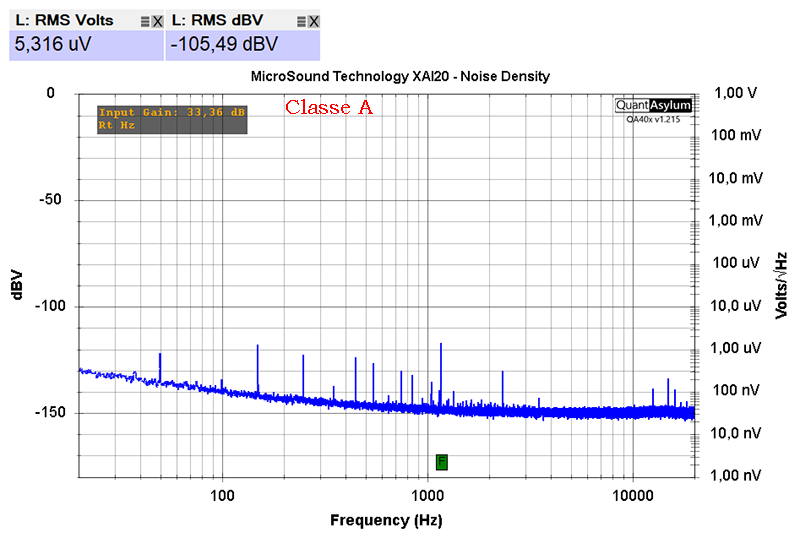Select the 5,316 uV reading
Image resolution: width=800 pixels, height=538 pixels.
(53, 44)
